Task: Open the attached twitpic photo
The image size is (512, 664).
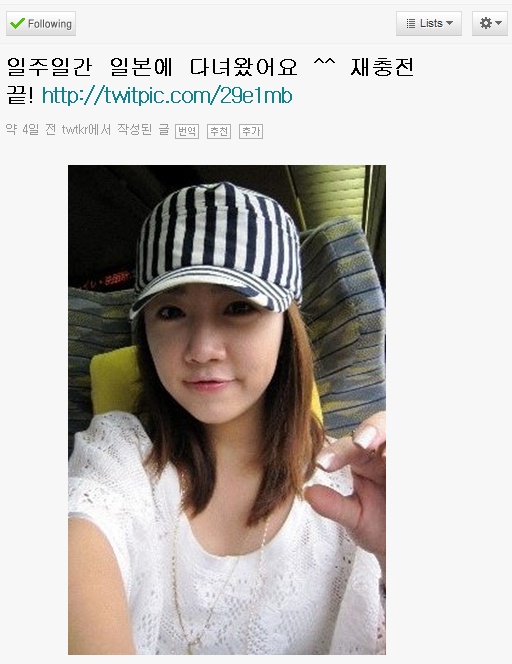Action: click(x=227, y=410)
